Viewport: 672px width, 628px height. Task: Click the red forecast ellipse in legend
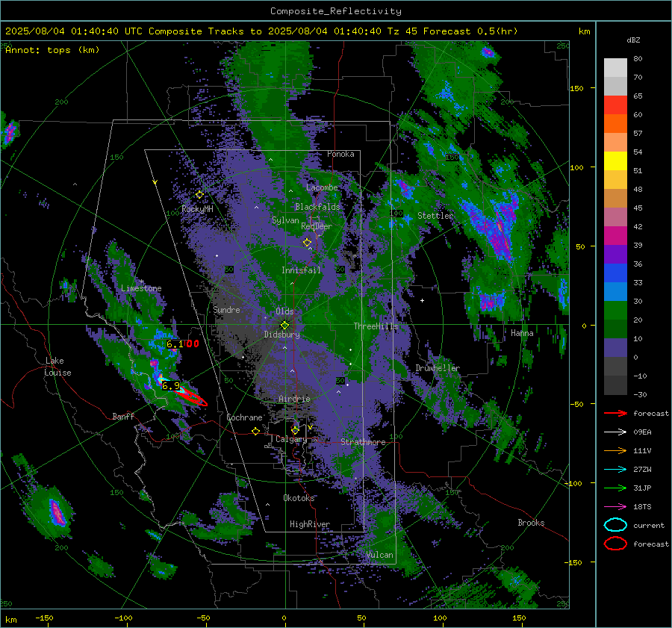(615, 544)
